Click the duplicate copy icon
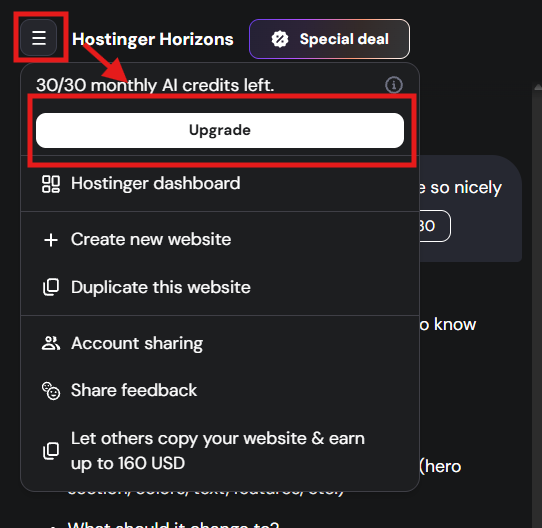542x528 pixels. tap(51, 287)
